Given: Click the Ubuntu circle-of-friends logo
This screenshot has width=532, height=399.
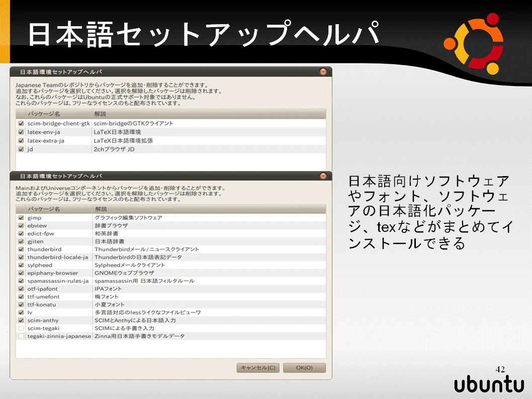Looking at the screenshot, I should point(474,43).
